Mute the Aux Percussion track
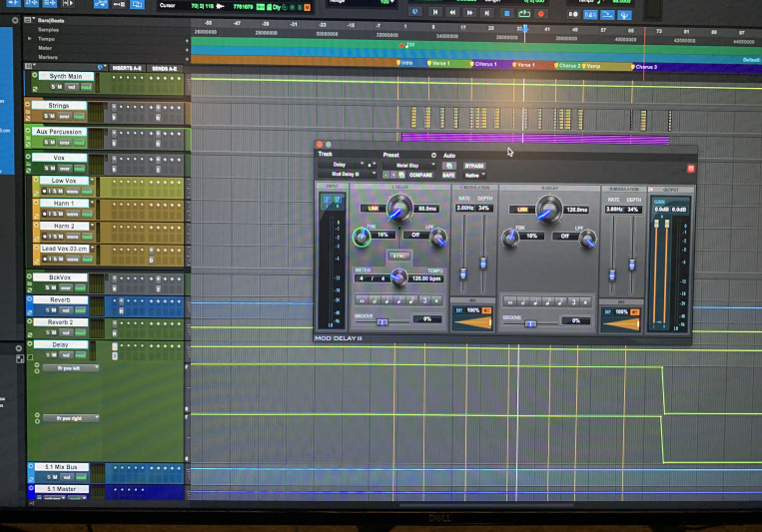This screenshot has height=532, width=762. [53, 143]
